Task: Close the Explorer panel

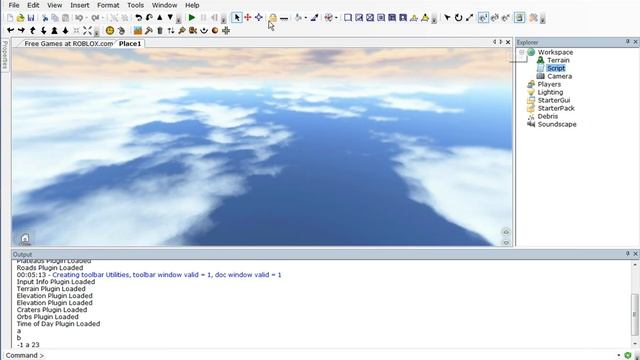Action: (x=636, y=42)
